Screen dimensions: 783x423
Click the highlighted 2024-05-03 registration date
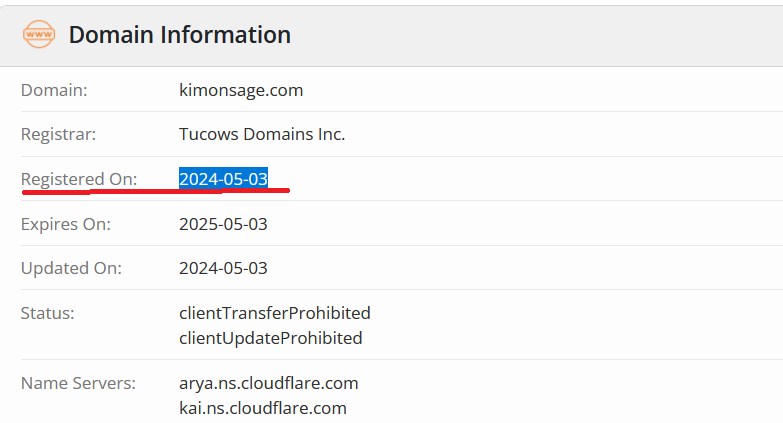223,179
